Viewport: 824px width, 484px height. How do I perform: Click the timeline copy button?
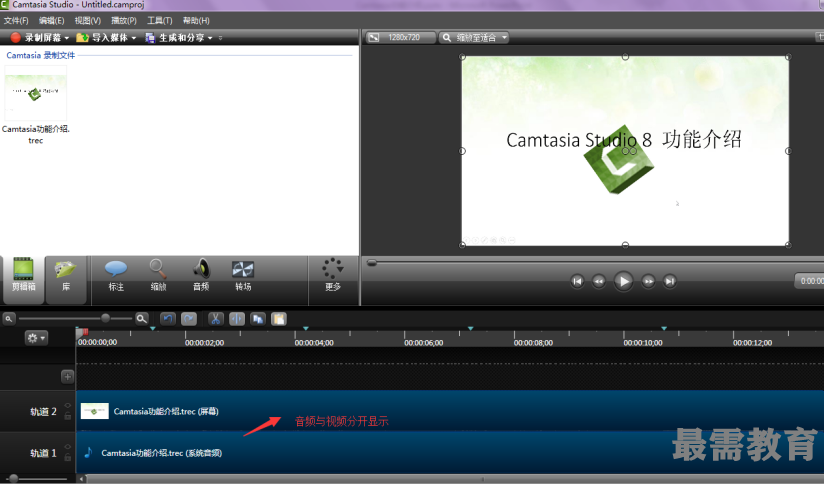(258, 319)
